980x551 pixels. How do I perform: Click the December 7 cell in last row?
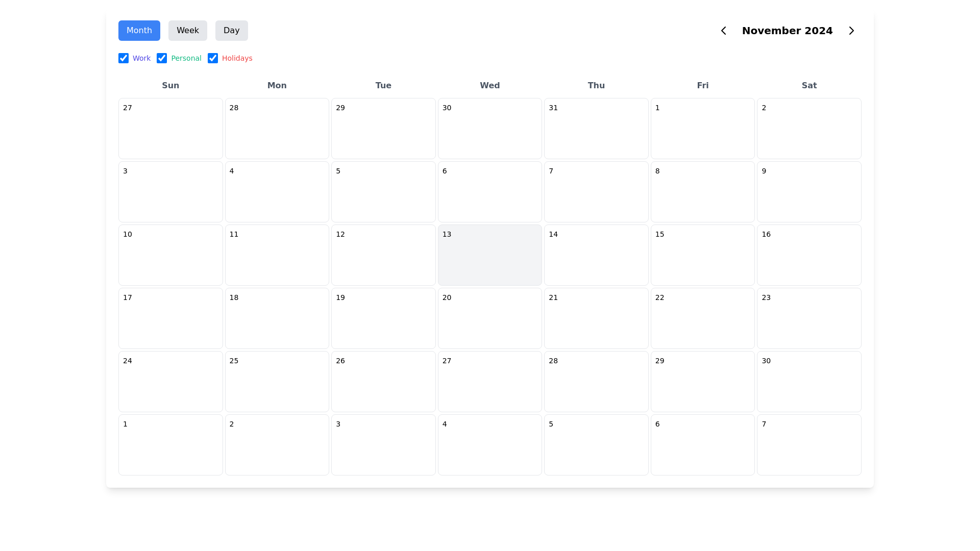click(808, 444)
